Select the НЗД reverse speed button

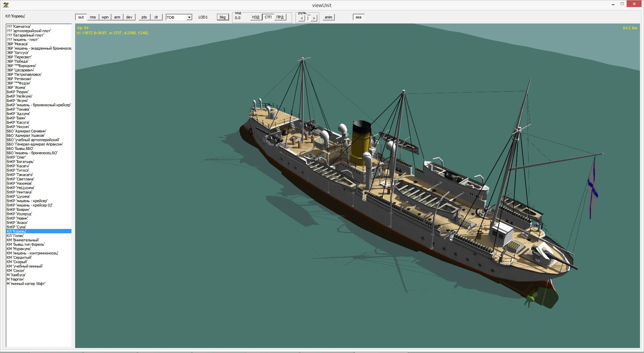pyautogui.click(x=256, y=17)
